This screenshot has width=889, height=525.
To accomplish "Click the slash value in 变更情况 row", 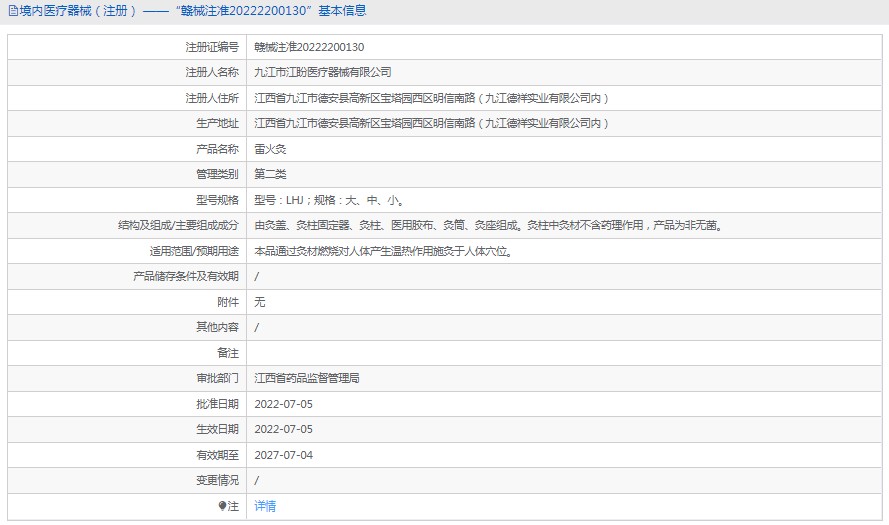I will [257, 481].
